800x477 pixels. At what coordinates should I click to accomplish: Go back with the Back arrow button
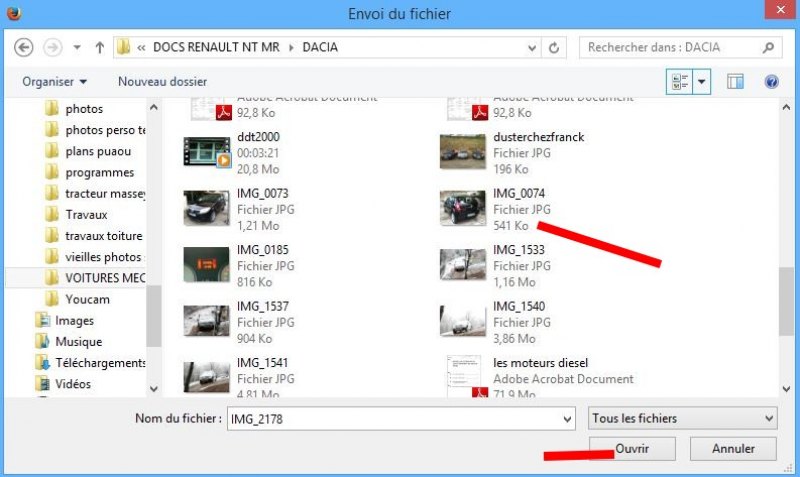pyautogui.click(x=23, y=47)
